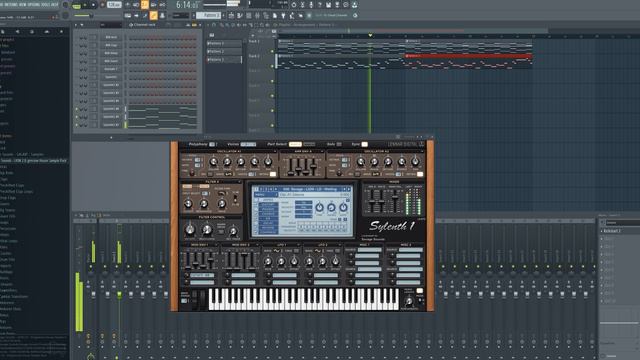Select Part B in Sylenth1 Part Select
640x360 pixels.
coord(309,144)
